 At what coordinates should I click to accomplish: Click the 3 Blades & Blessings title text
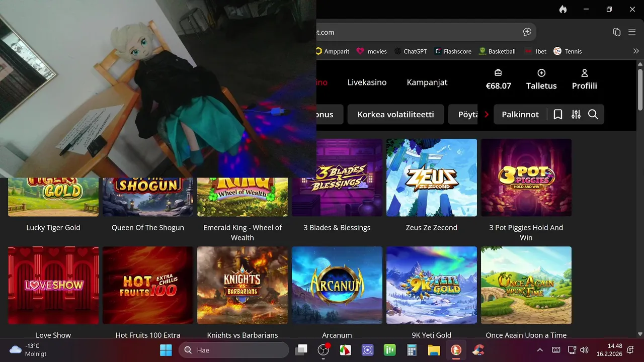(337, 228)
